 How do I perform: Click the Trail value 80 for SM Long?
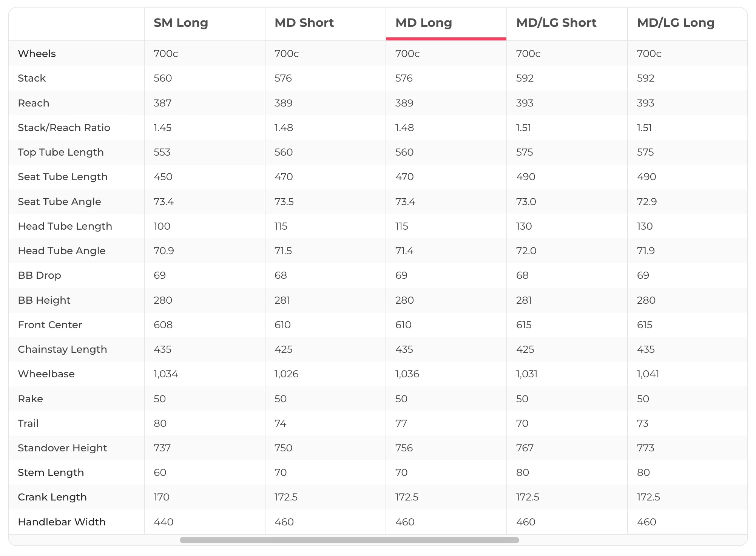(160, 423)
